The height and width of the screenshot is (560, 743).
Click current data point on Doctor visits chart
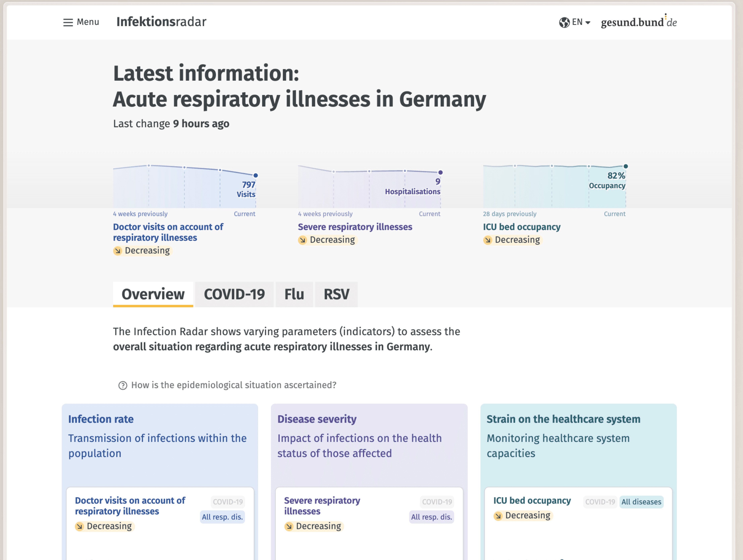(x=256, y=175)
